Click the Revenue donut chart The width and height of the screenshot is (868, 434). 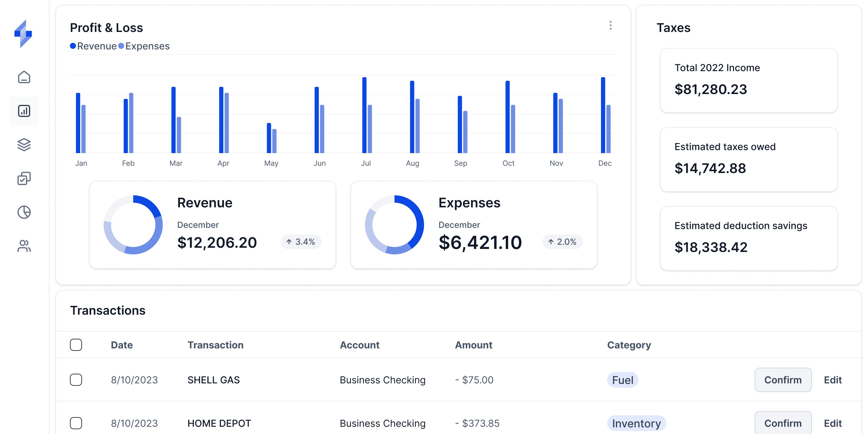[133, 225]
